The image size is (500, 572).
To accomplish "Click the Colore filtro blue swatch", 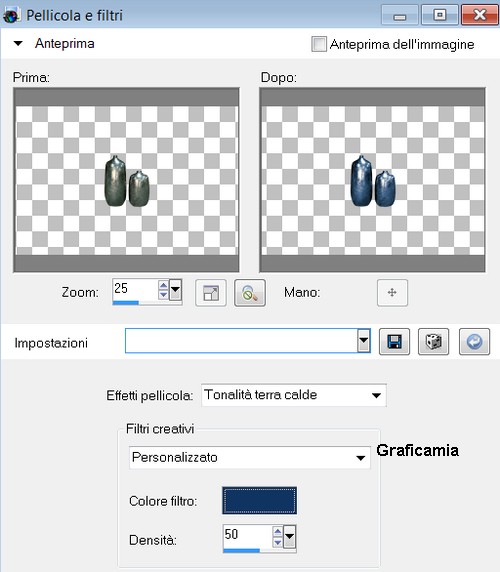I will click(259, 500).
